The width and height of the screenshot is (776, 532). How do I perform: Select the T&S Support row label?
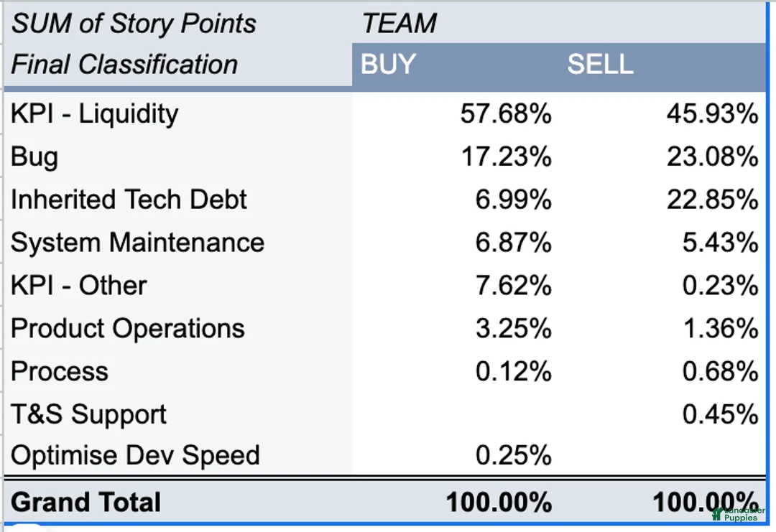click(88, 414)
